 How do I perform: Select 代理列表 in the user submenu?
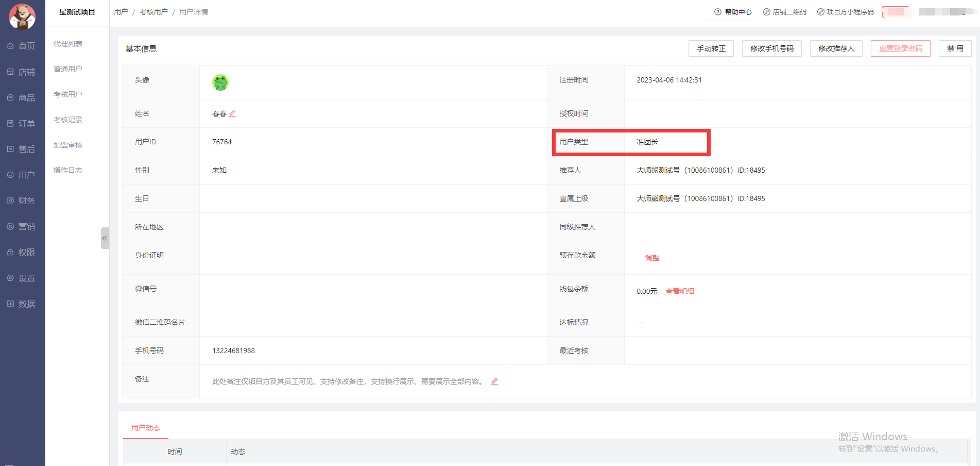68,44
